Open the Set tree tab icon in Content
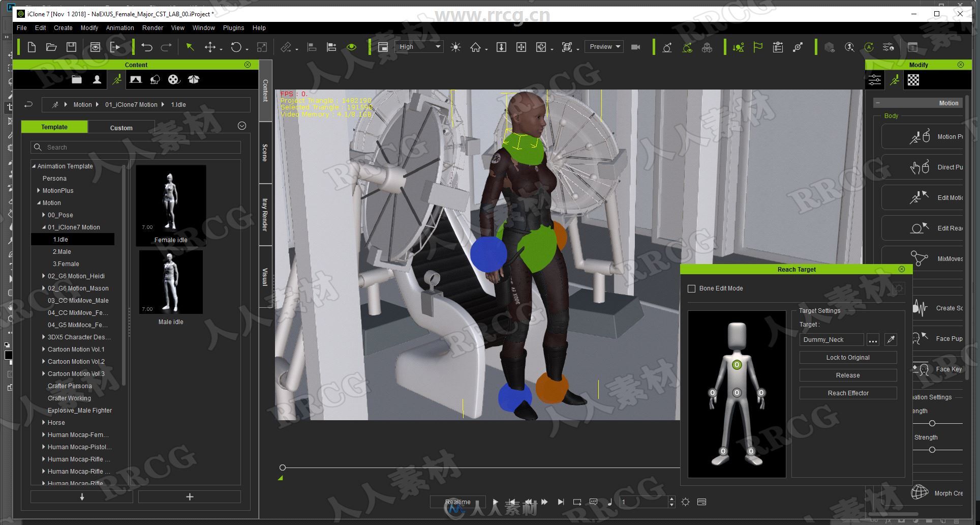Image resolution: width=980 pixels, height=525 pixels. click(x=155, y=79)
